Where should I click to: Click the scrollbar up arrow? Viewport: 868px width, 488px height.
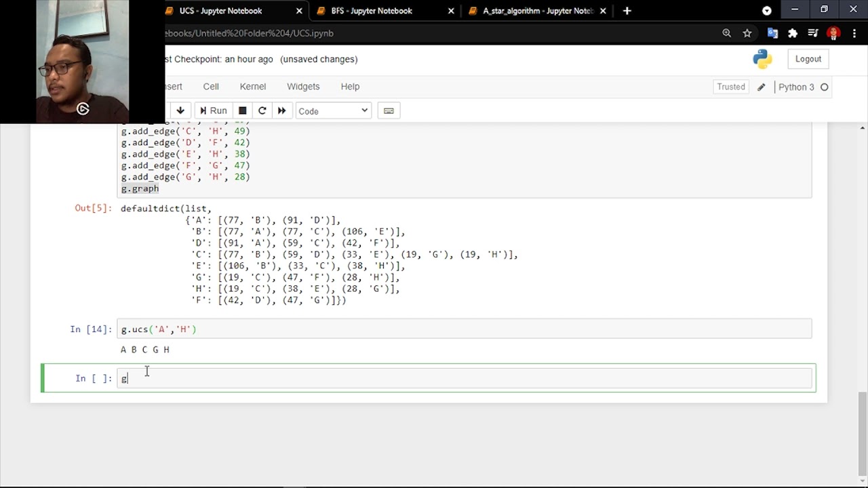(863, 127)
